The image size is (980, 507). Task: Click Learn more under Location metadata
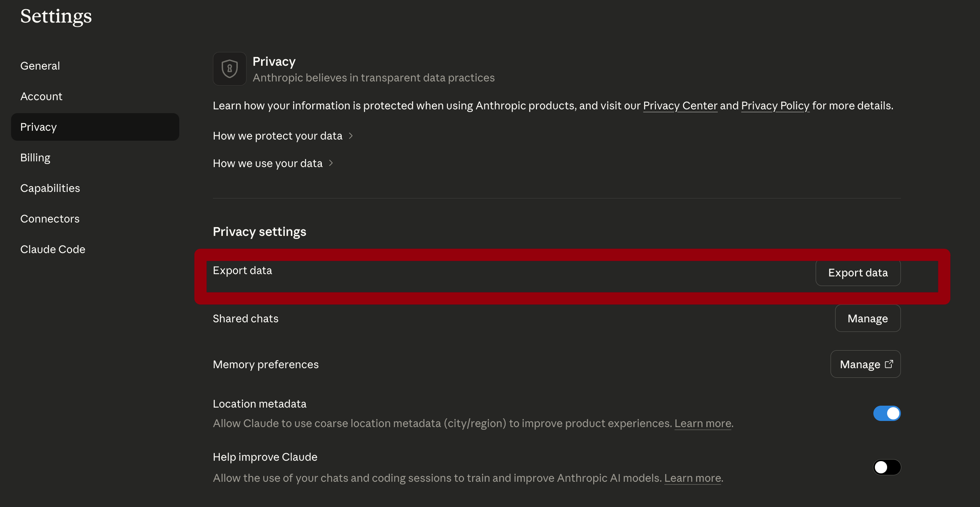pos(703,424)
